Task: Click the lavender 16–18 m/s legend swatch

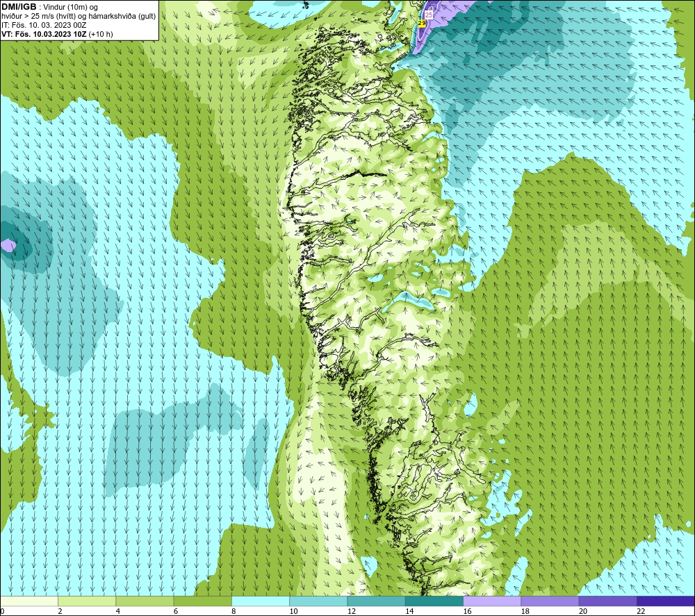Action: [492, 601]
